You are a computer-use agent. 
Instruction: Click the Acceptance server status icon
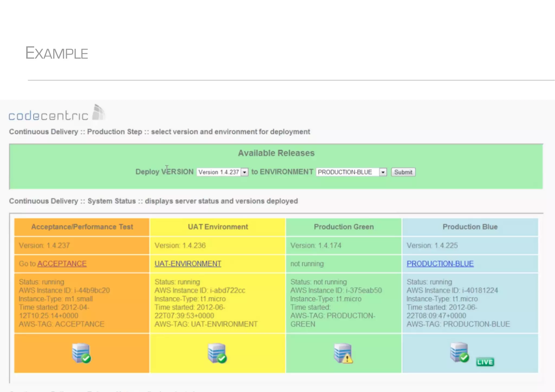pos(81,353)
